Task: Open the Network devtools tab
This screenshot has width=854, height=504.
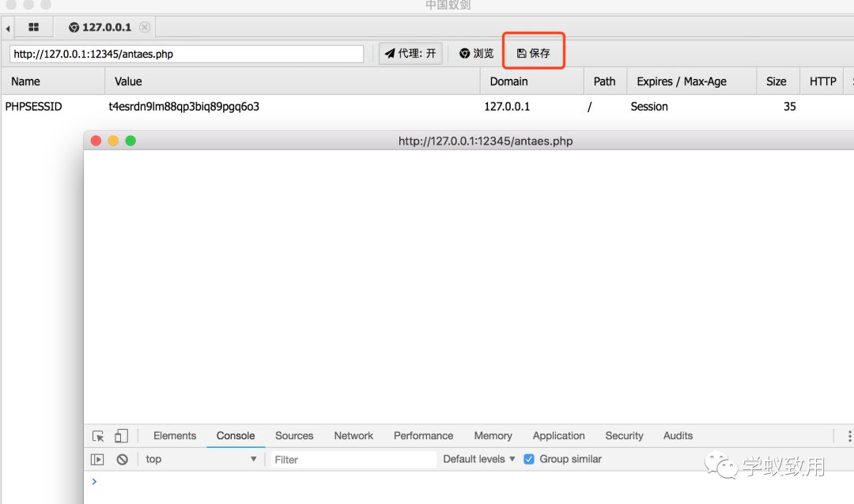Action: point(353,436)
